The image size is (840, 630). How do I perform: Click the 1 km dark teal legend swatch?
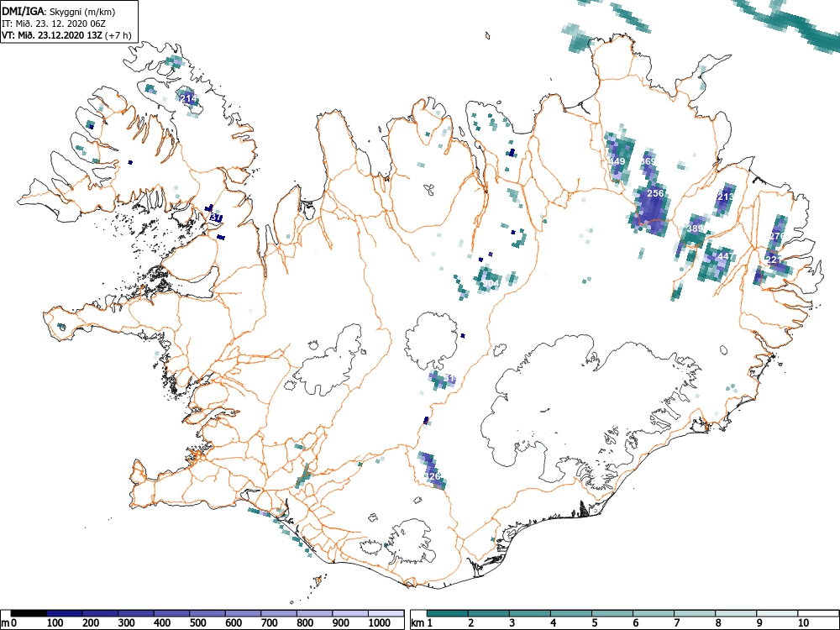tap(448, 613)
